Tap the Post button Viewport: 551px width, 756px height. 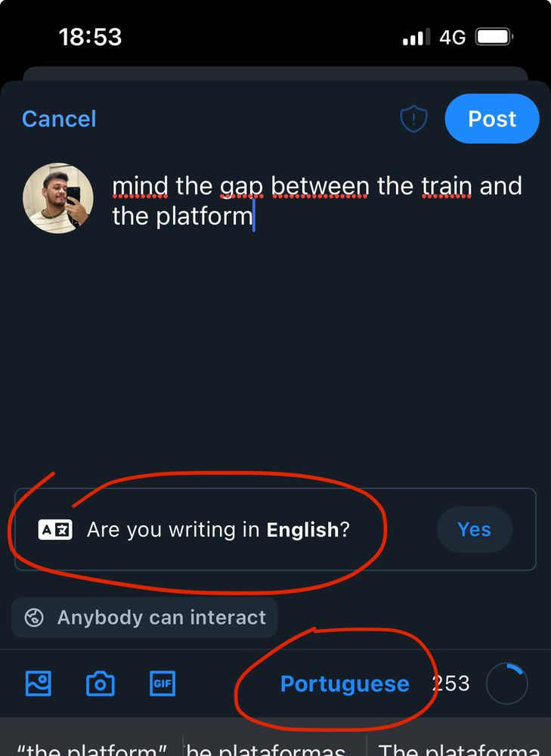click(492, 119)
